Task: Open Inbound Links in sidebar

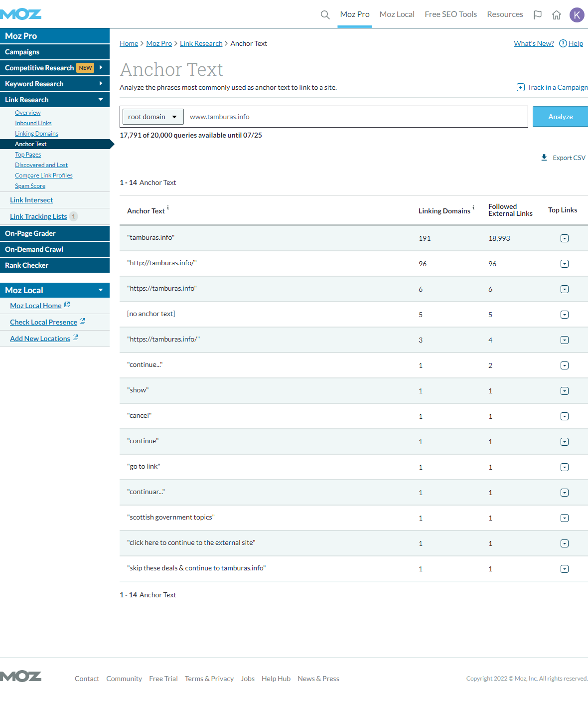Action: 33,123
